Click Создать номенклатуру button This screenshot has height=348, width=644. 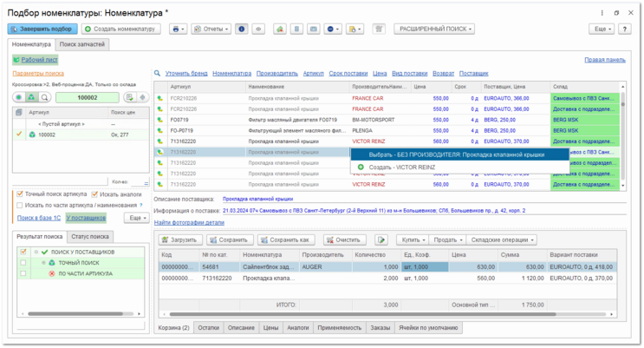point(120,30)
